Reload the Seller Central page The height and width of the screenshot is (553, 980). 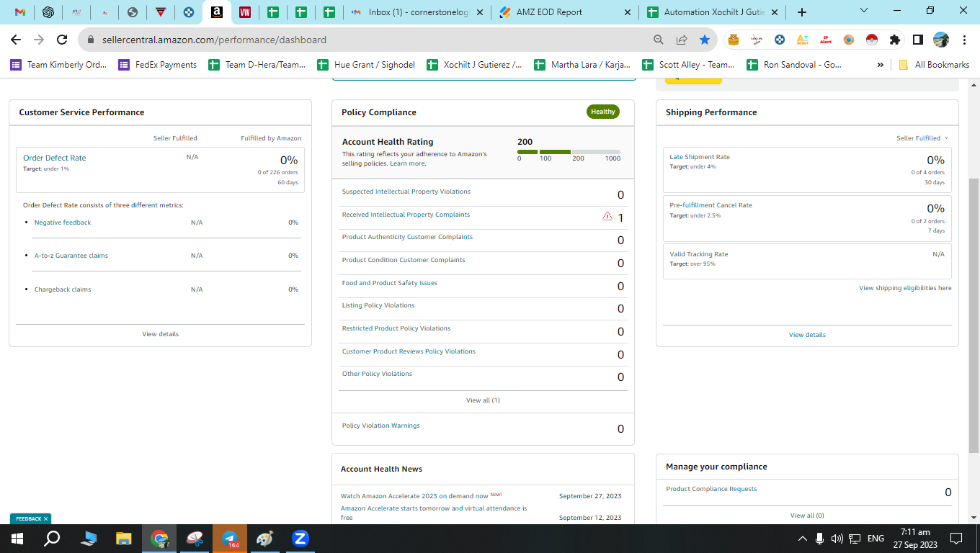point(62,40)
